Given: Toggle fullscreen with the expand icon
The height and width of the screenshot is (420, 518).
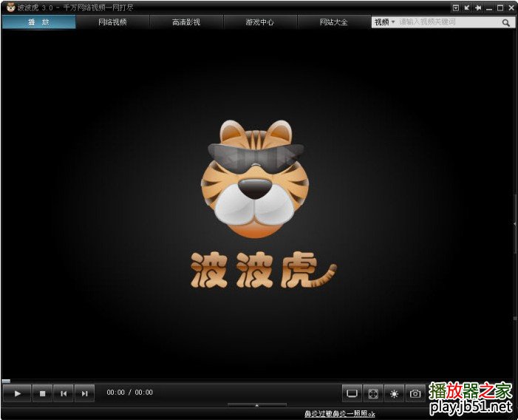Looking at the screenshot, I should pyautogui.click(x=373, y=393).
